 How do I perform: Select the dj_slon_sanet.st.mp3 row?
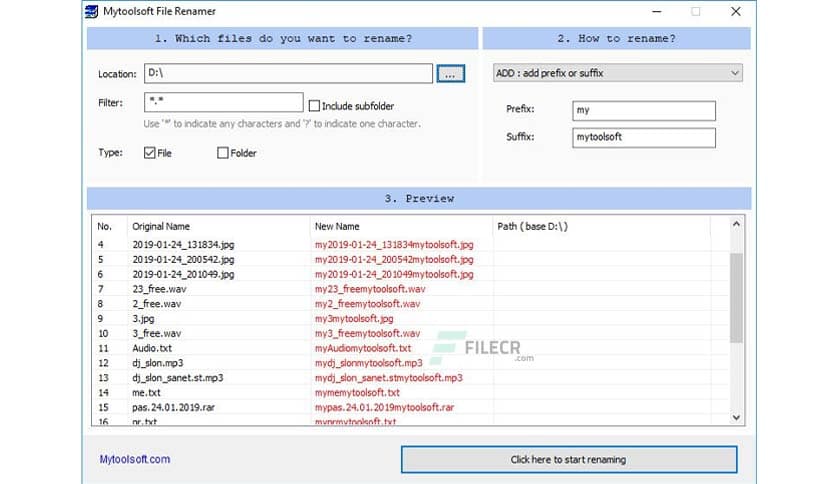[411, 378]
